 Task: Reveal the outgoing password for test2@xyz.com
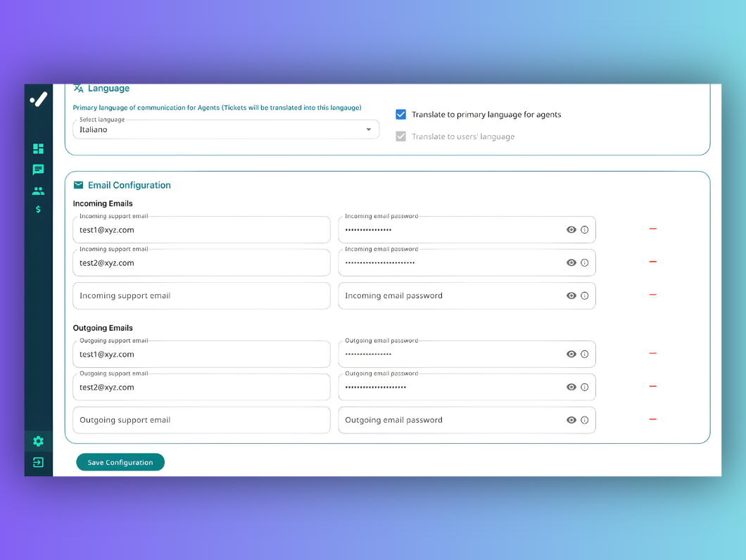(571, 387)
